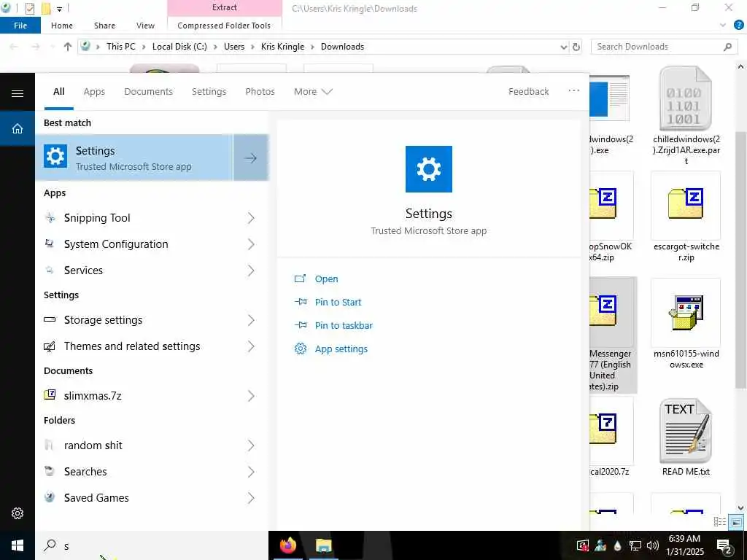Screen dimensions: 747x560
Task: Open address bar history dropdown
Action: pyautogui.click(x=564, y=47)
